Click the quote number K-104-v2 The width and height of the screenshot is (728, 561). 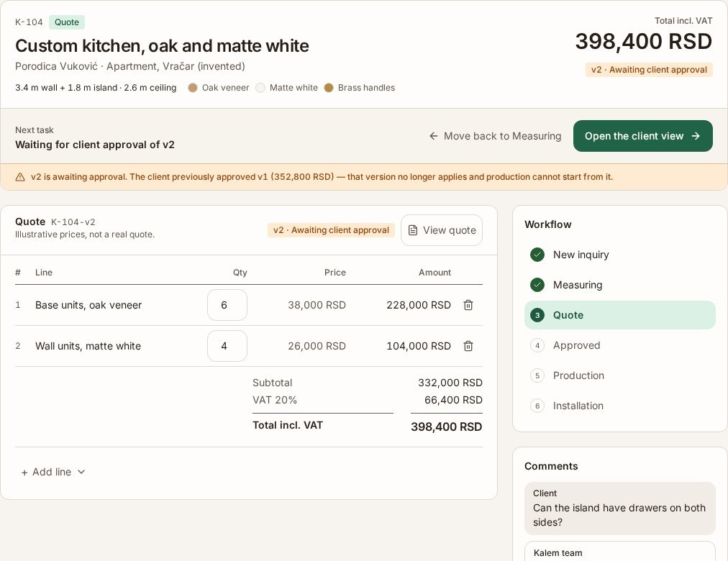[x=73, y=222]
